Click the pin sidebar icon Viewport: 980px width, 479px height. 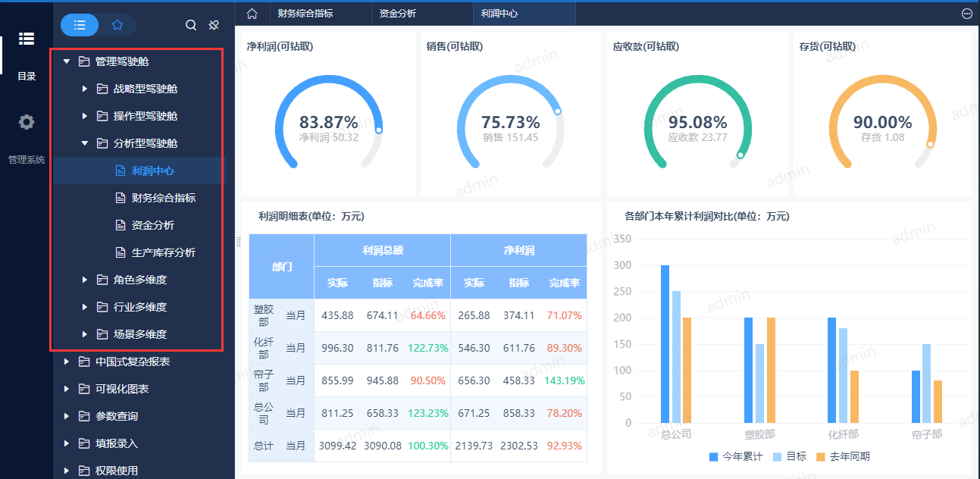tap(214, 25)
